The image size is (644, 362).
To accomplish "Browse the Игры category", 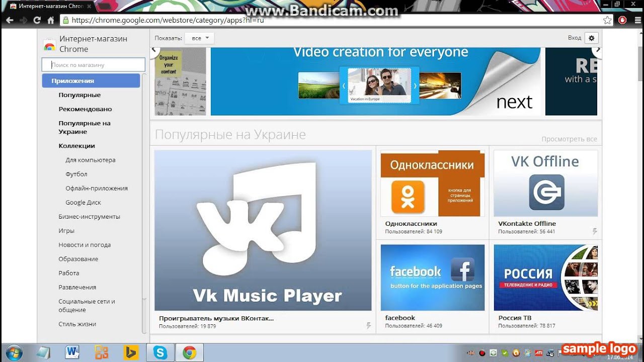I will 66,231.
